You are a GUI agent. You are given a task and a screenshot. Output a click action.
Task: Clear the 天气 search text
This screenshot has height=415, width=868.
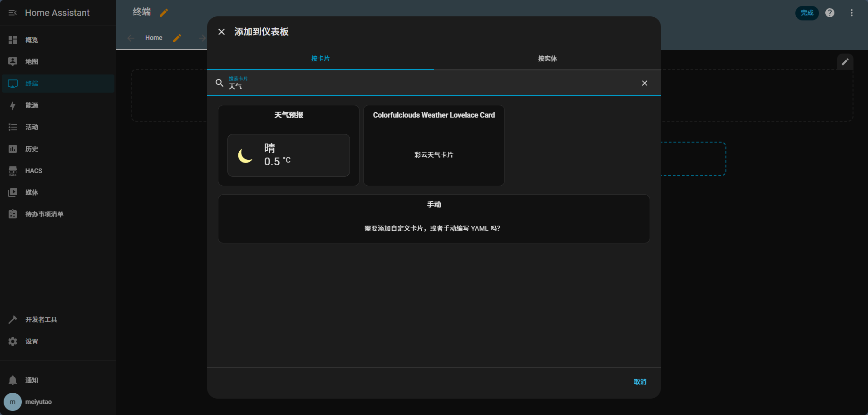point(644,83)
